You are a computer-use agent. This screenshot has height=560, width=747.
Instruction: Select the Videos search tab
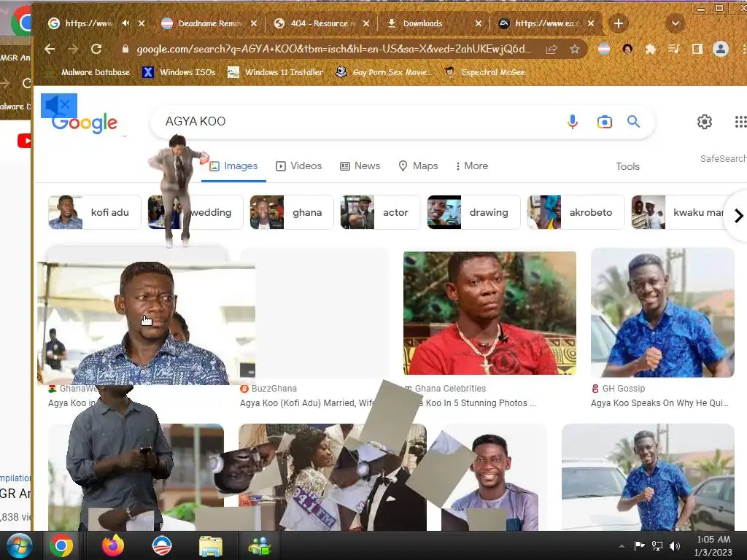[298, 166]
